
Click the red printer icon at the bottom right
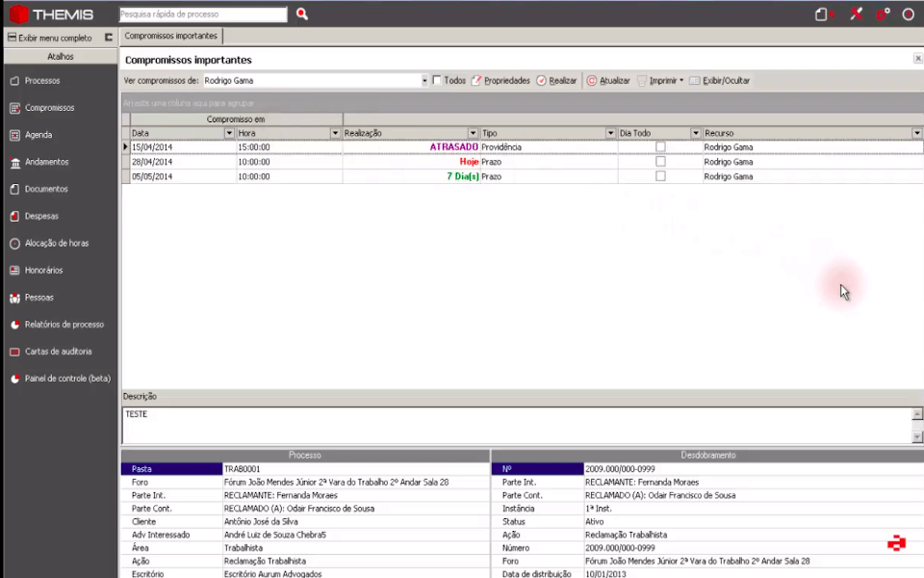coord(896,542)
